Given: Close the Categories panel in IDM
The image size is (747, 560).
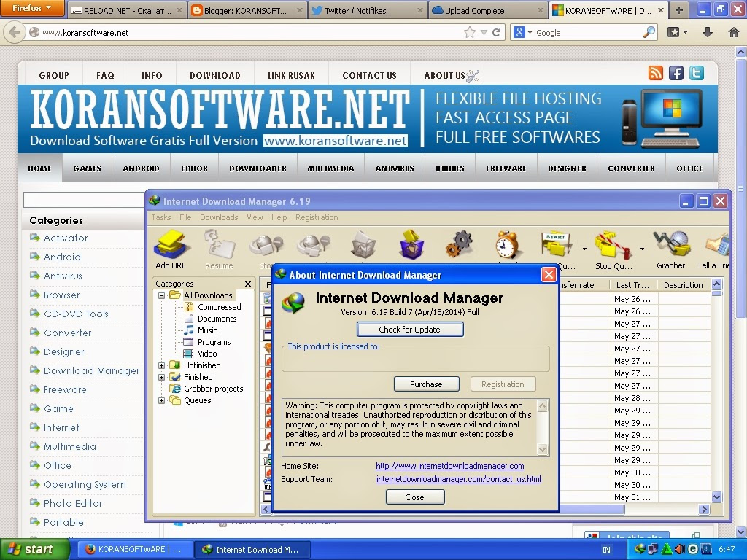Looking at the screenshot, I should pos(248,284).
